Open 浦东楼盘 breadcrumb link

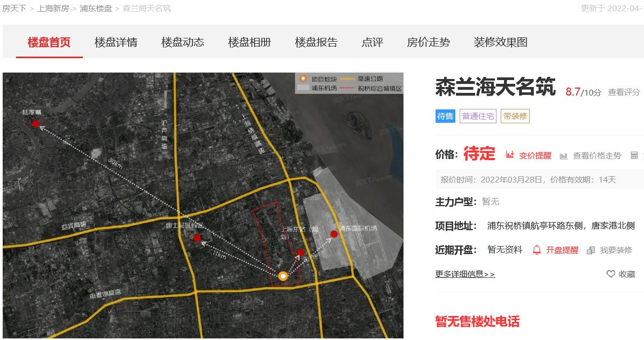tap(96, 9)
